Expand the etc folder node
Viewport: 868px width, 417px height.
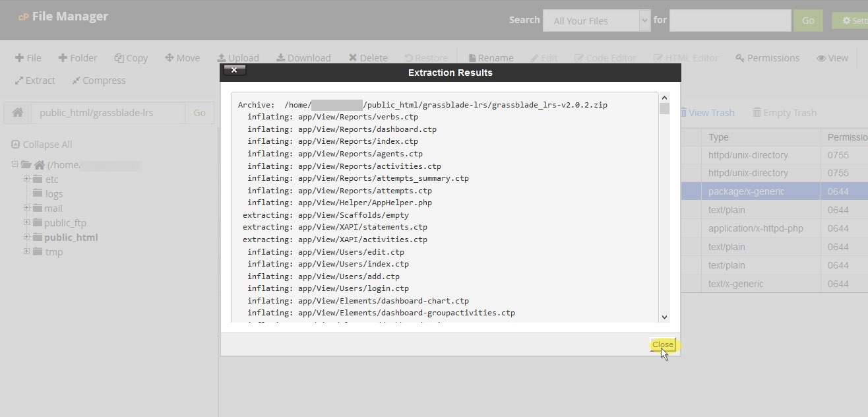click(x=27, y=179)
